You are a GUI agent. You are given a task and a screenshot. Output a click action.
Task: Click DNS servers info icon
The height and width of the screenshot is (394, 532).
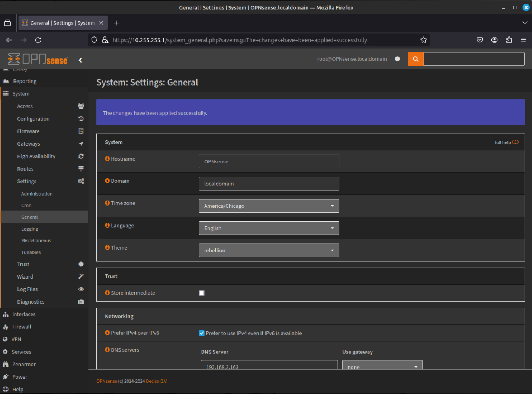[x=108, y=350]
